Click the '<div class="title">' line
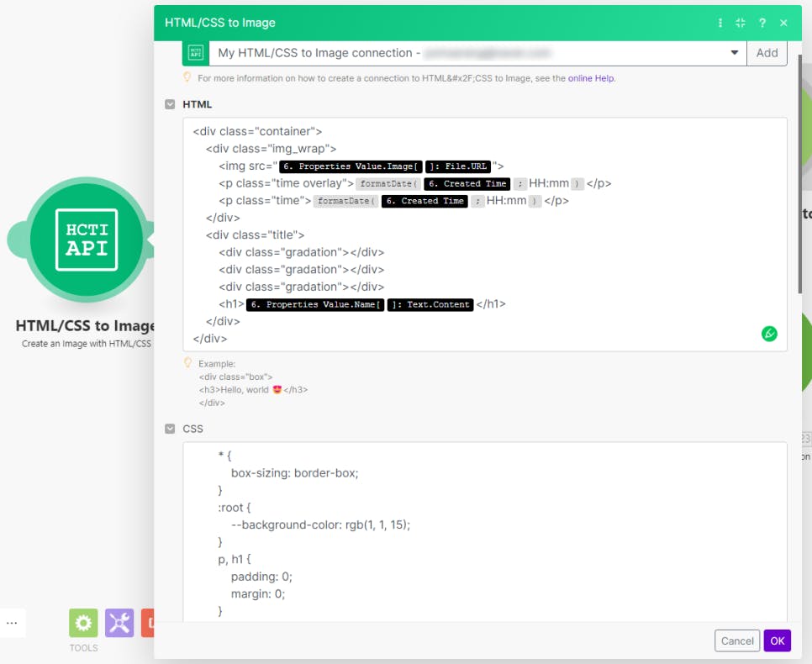The height and width of the screenshot is (664, 812). coord(255,235)
